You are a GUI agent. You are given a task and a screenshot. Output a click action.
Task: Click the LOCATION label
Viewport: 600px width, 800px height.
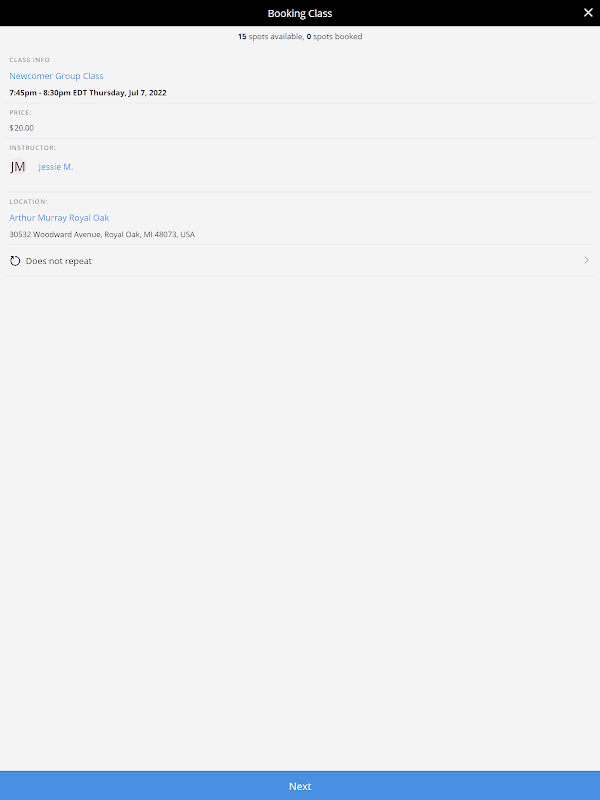pos(29,202)
